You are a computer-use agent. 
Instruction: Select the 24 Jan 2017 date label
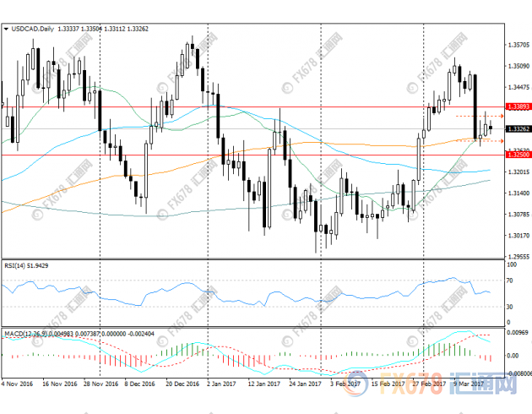305,384
